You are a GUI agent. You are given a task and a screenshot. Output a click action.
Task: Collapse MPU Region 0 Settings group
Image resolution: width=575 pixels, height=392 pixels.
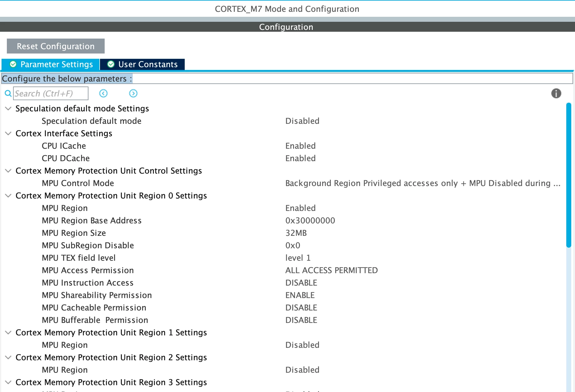point(8,196)
